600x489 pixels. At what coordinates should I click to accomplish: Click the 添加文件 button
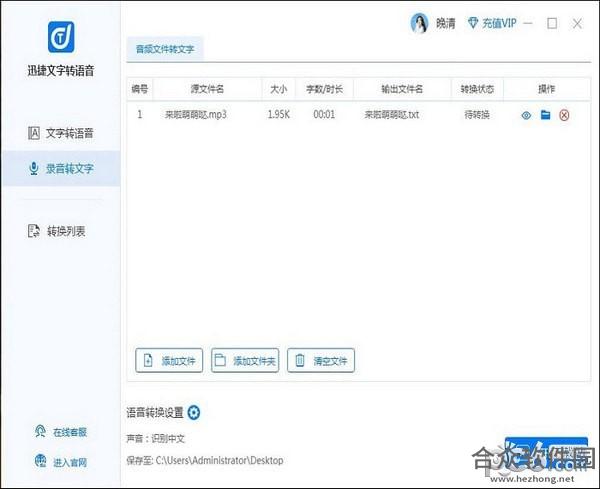169,360
